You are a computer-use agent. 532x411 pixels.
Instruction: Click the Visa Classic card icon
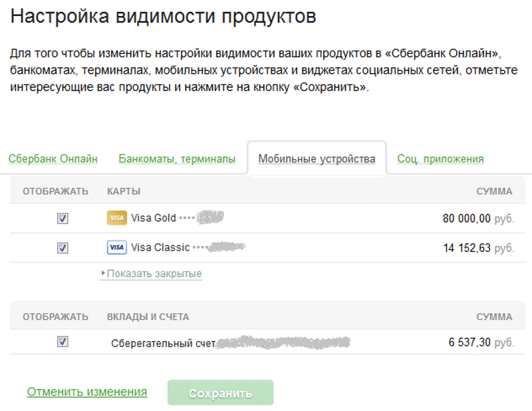tap(117, 247)
